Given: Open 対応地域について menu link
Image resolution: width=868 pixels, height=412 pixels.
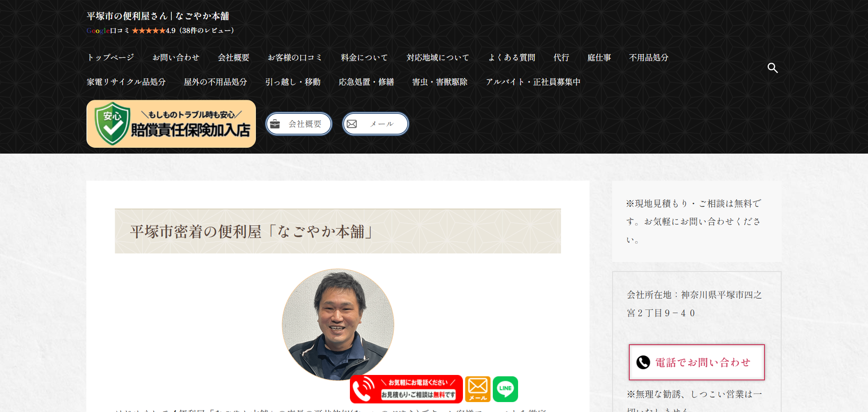Looking at the screenshot, I should coord(438,57).
